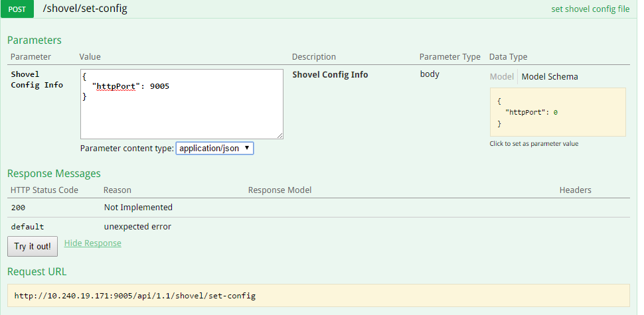
Task: Click the yellow model schema JSON box
Action: click(x=558, y=112)
